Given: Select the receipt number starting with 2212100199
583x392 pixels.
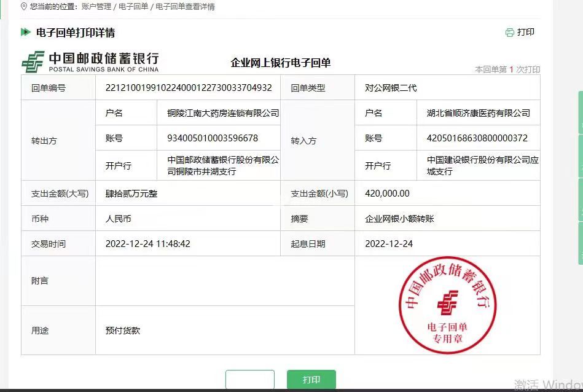Looking at the screenshot, I should pos(189,88).
